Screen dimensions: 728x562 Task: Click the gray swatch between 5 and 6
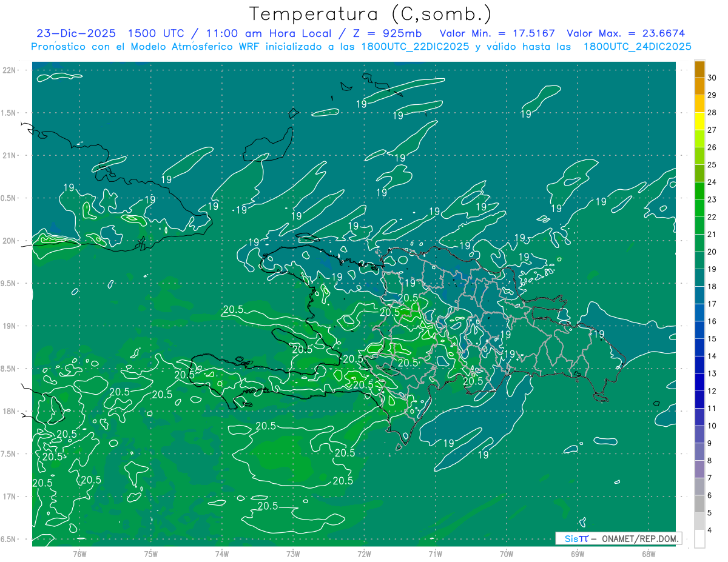[x=699, y=504]
